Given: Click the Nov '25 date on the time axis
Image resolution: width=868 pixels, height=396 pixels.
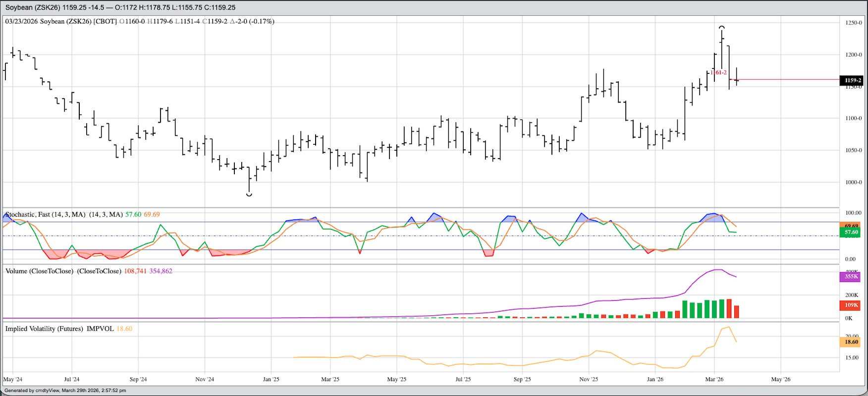Looking at the screenshot, I should click(x=589, y=379).
